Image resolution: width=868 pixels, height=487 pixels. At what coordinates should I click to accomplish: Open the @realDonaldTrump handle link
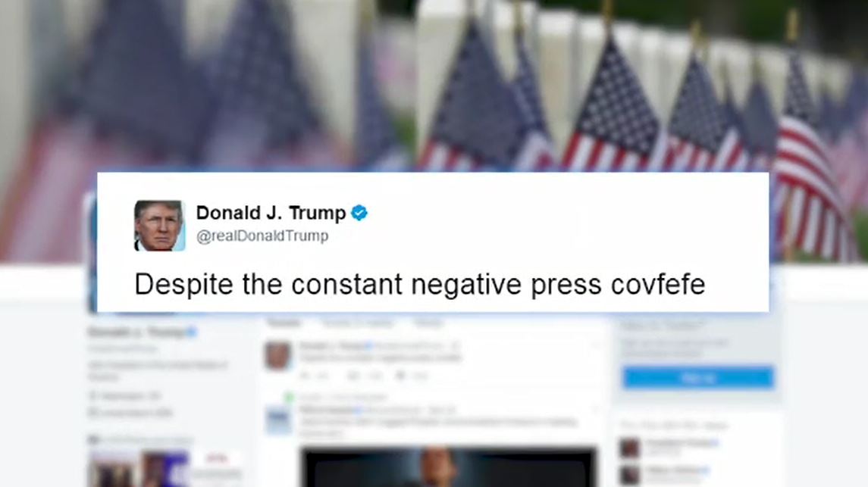coord(262,236)
